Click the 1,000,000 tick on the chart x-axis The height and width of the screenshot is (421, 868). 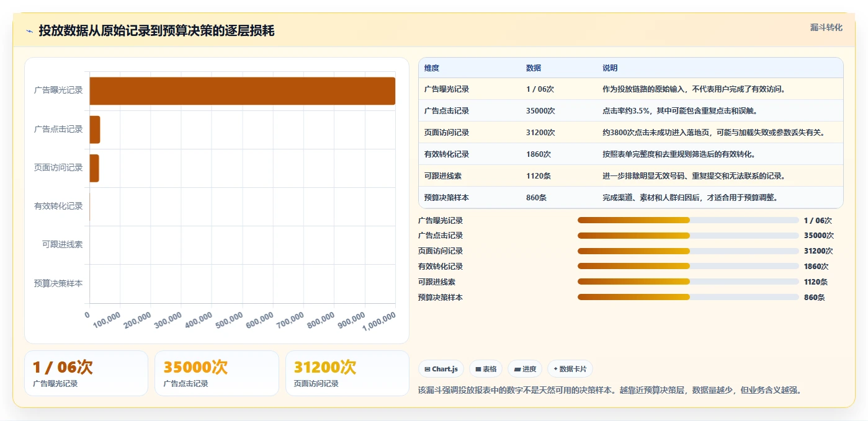[x=379, y=322]
